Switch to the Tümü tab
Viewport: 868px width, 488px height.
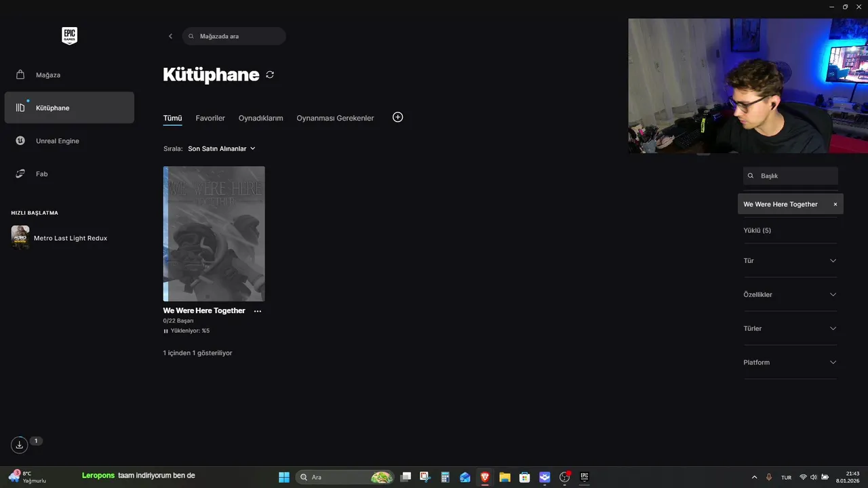pos(172,118)
